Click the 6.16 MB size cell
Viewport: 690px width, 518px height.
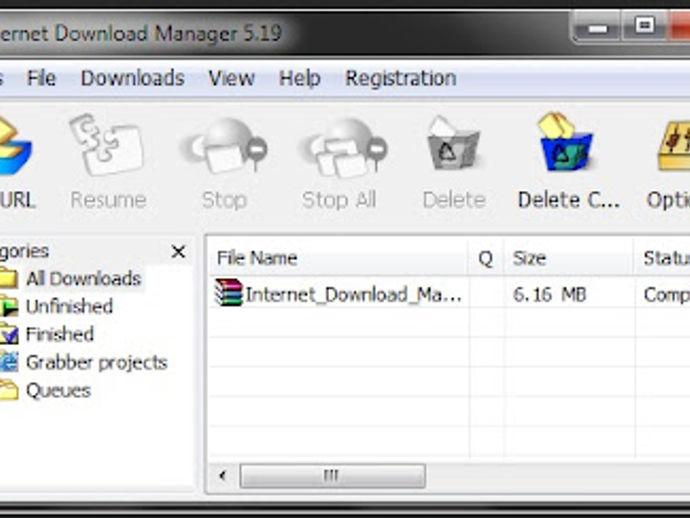click(x=549, y=294)
